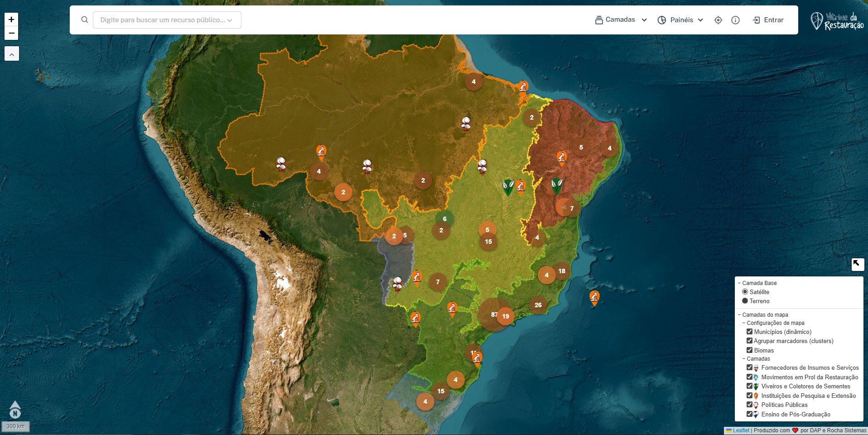
Task: Uncheck the Políticas Públicas layer
Action: [750, 405]
